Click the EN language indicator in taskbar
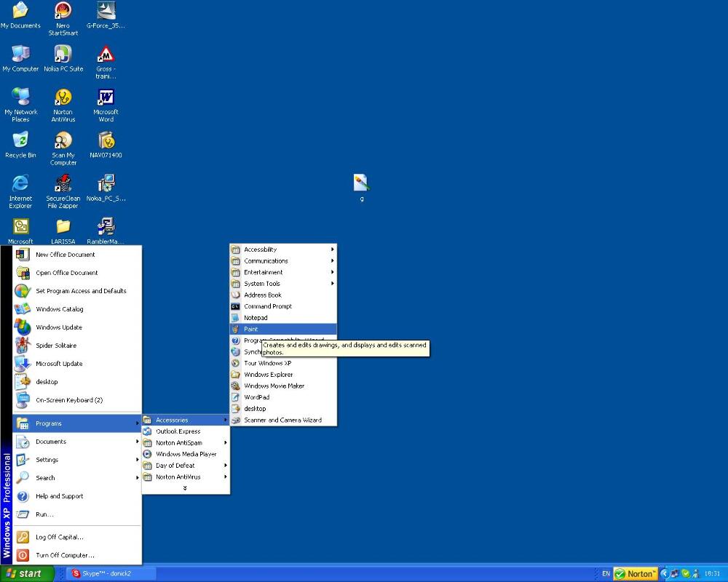728x582 pixels. [606, 574]
